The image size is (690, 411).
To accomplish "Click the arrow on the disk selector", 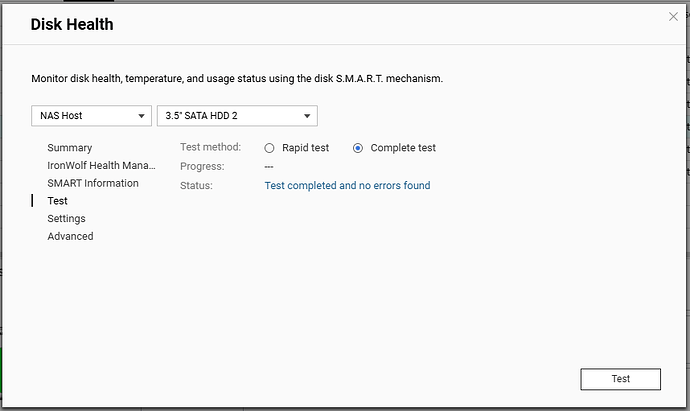I will [x=306, y=116].
